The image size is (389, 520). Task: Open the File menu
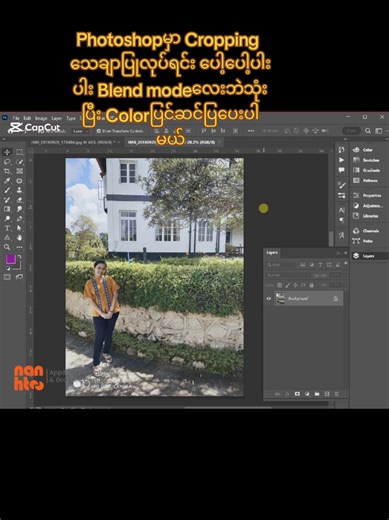(16, 118)
